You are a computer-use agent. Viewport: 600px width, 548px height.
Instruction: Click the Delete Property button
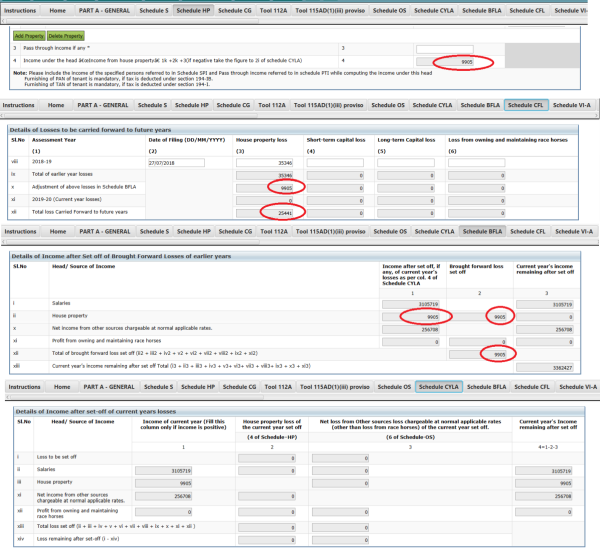[x=66, y=36]
